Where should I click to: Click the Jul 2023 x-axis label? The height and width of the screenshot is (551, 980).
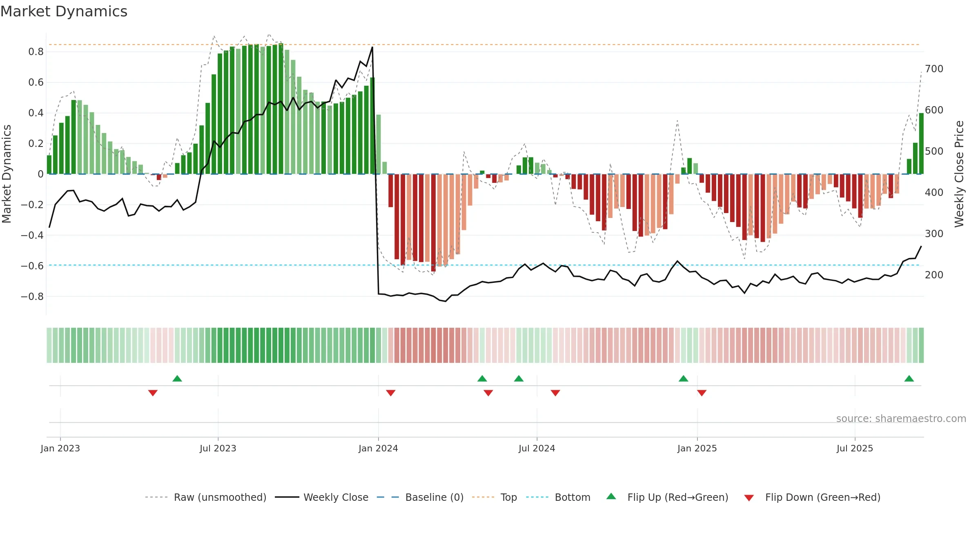(218, 448)
